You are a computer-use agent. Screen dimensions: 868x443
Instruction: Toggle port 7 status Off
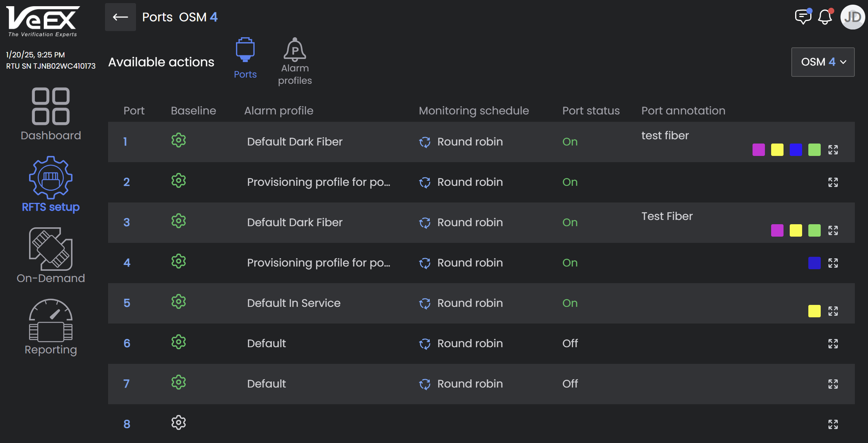click(x=570, y=384)
